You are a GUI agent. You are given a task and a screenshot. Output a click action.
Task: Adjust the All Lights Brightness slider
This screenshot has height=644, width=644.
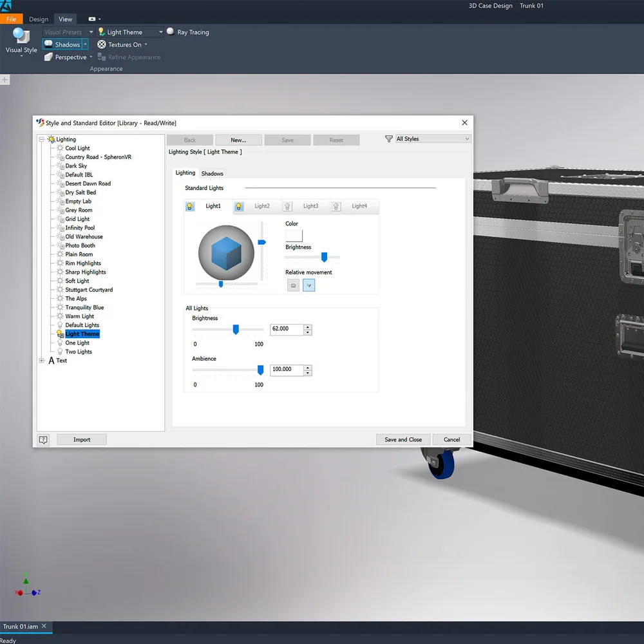pos(236,329)
